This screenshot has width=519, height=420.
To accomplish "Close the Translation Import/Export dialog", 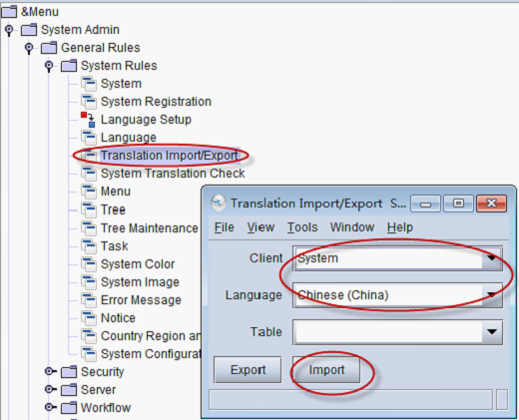I will [491, 204].
